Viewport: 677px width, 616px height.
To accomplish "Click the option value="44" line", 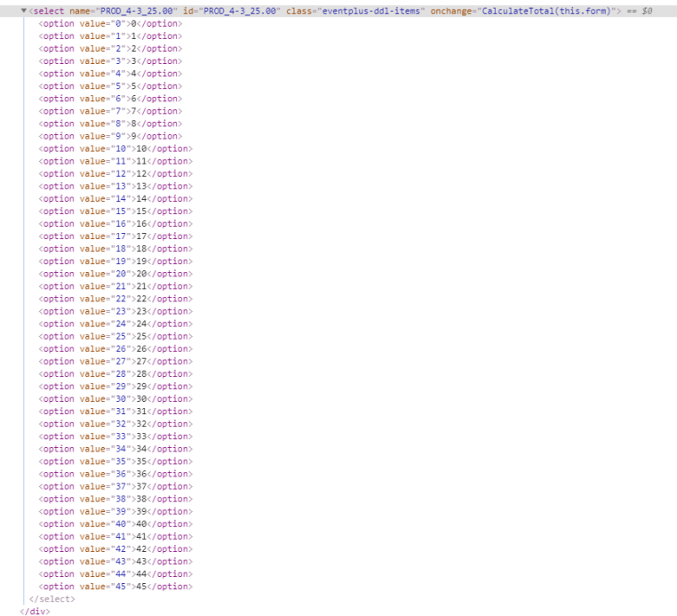I will [x=115, y=574].
